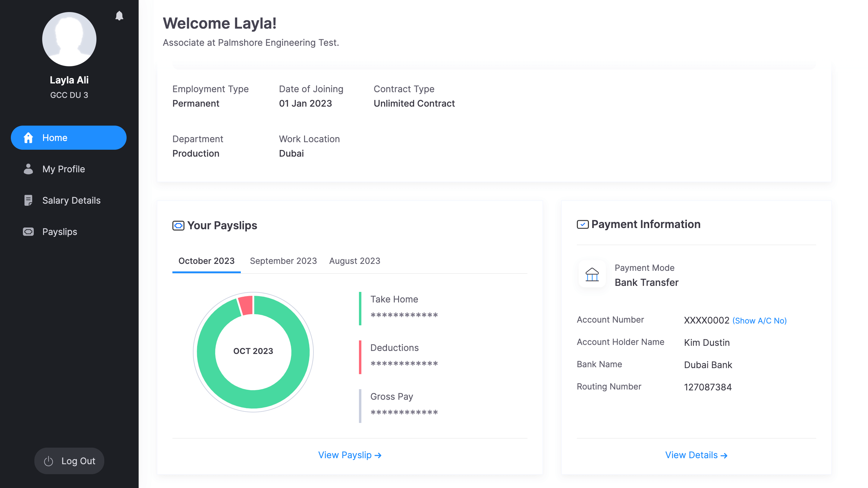Viewport: 868px width, 488px height.
Task: Reveal account number via Show A/C No
Action: point(759,321)
